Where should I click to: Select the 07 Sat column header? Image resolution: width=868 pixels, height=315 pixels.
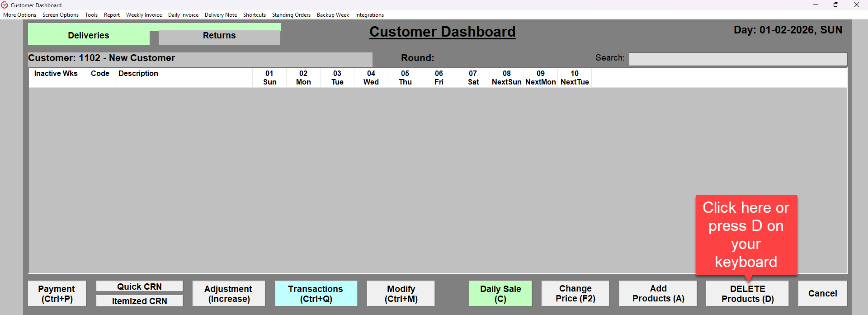(x=473, y=78)
